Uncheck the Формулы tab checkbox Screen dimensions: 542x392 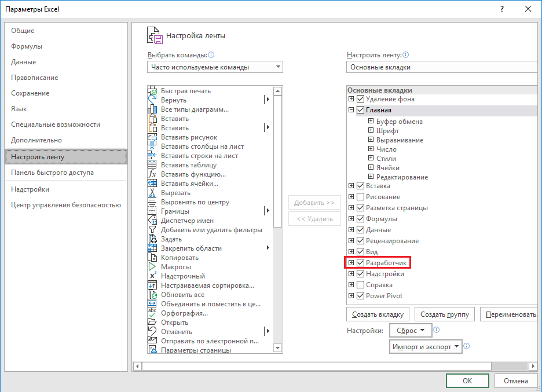pos(360,219)
